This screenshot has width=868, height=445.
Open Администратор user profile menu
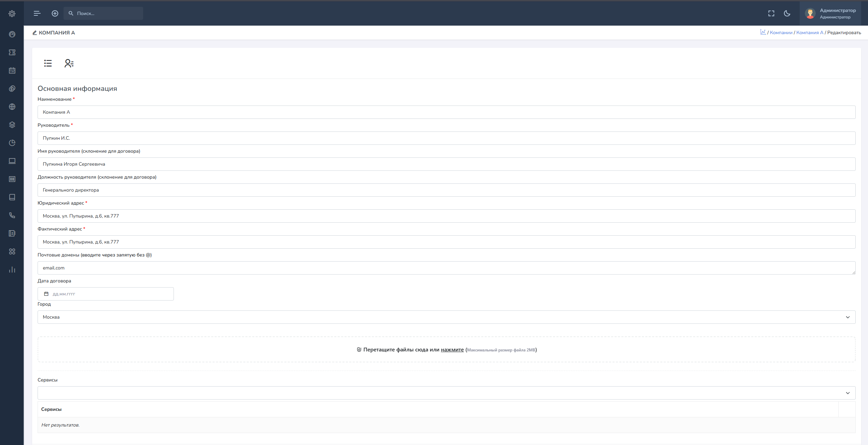[830, 14]
